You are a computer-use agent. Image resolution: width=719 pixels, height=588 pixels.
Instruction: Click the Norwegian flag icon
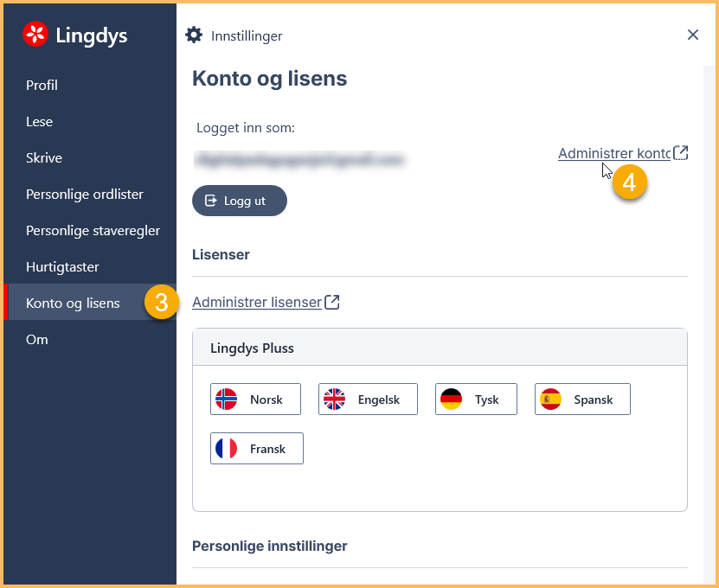pyautogui.click(x=227, y=399)
